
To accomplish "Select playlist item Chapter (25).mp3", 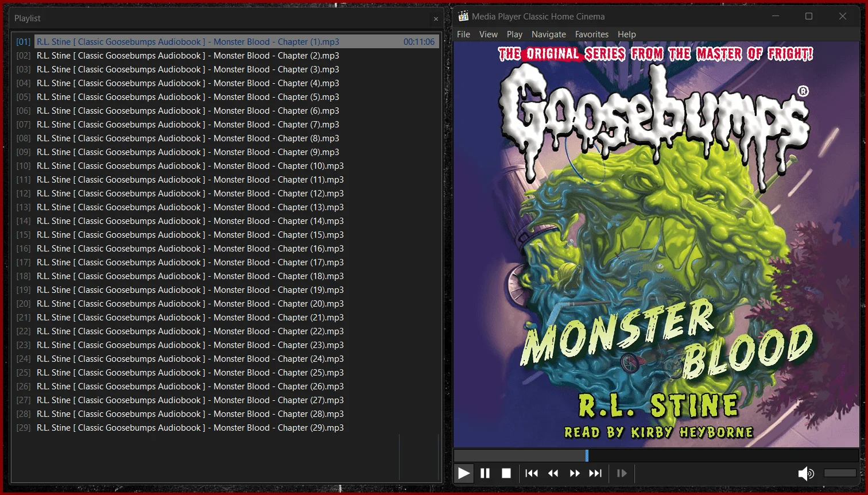I will 237,373.
